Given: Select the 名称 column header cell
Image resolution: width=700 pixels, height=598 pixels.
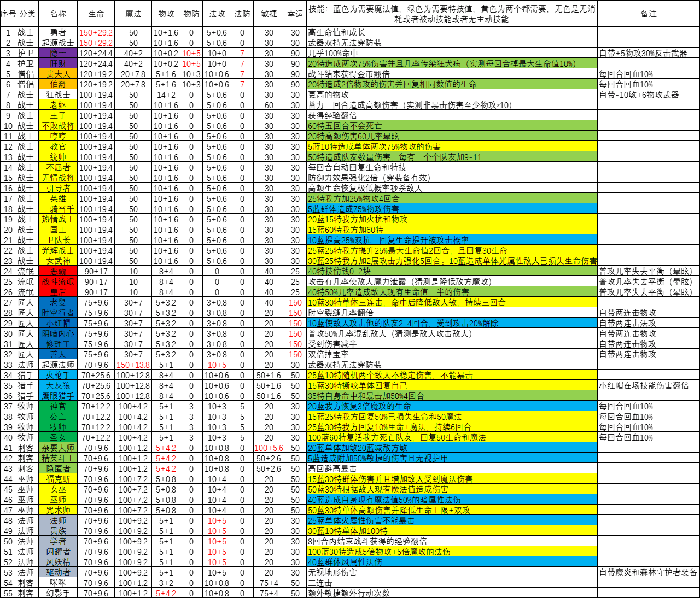Looking at the screenshot, I should (x=58, y=14).
